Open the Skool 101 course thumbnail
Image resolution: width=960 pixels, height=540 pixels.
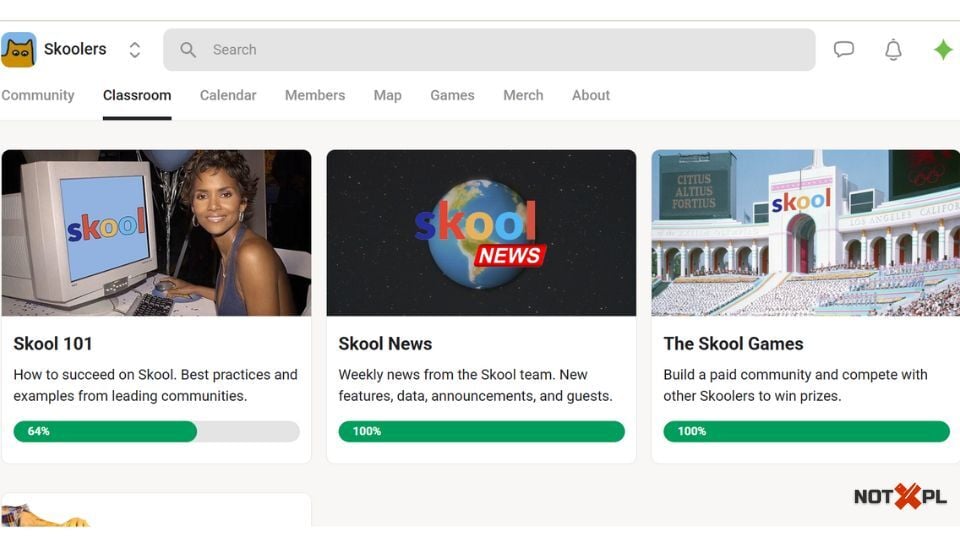[x=156, y=233]
